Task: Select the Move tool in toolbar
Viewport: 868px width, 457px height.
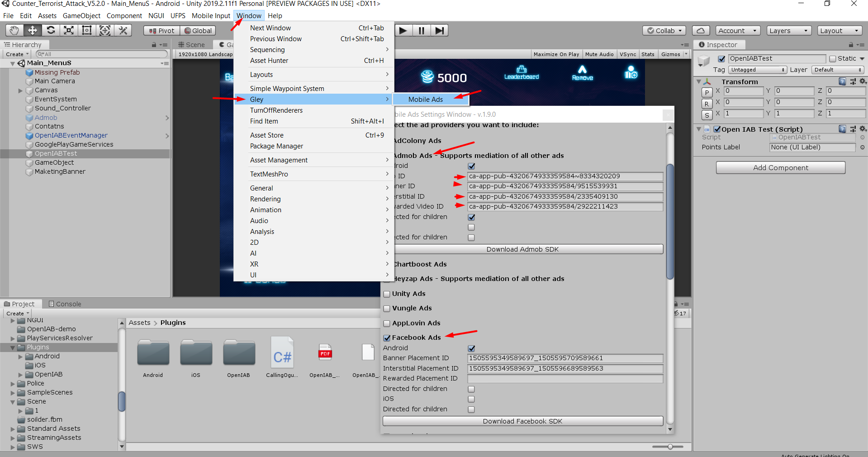Action: 33,30
